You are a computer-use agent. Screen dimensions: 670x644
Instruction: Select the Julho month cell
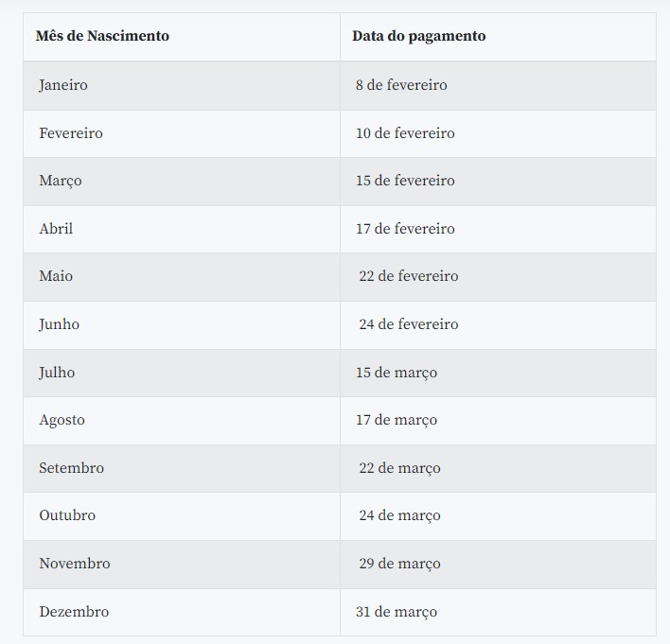57,373
